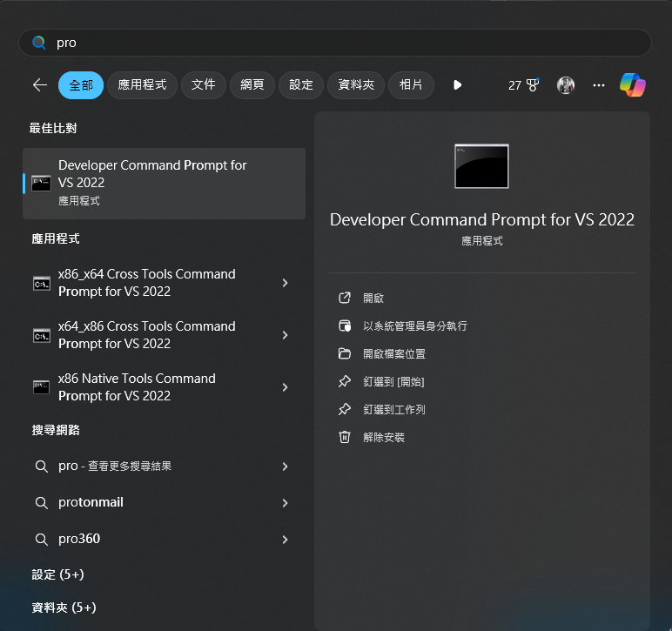Expand x64_x86 Cross Tools result chevron

[285, 335]
